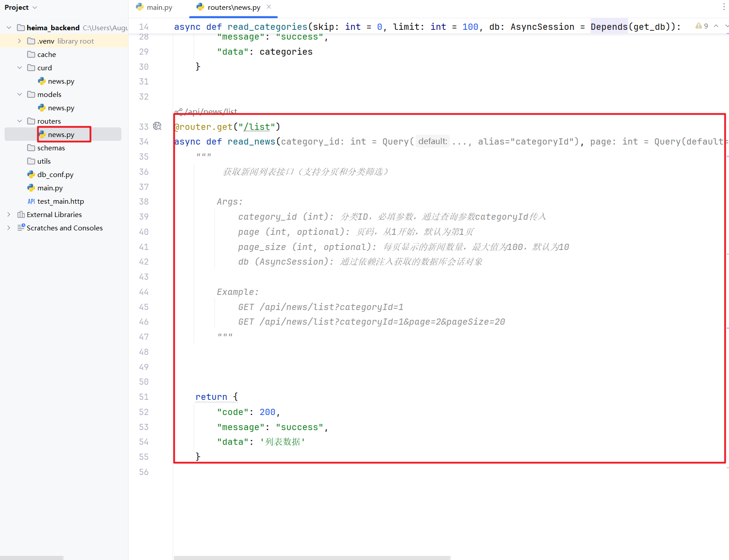
Task: Select the schemas folder in project tree
Action: point(51,148)
